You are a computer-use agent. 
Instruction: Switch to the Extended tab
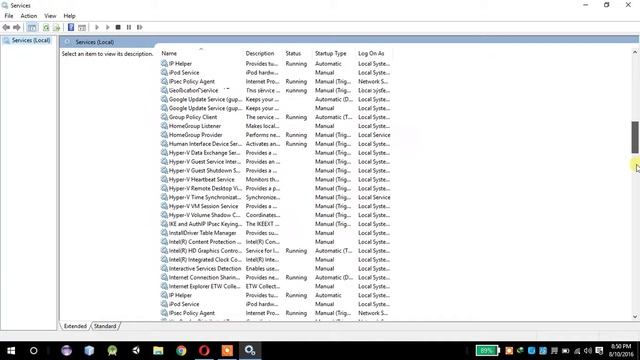tap(75, 326)
